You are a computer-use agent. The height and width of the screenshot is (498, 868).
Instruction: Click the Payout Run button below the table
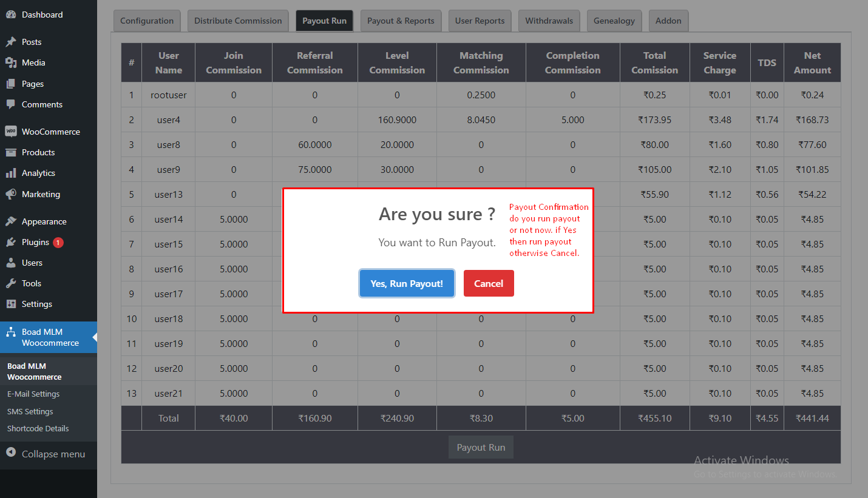pyautogui.click(x=481, y=447)
